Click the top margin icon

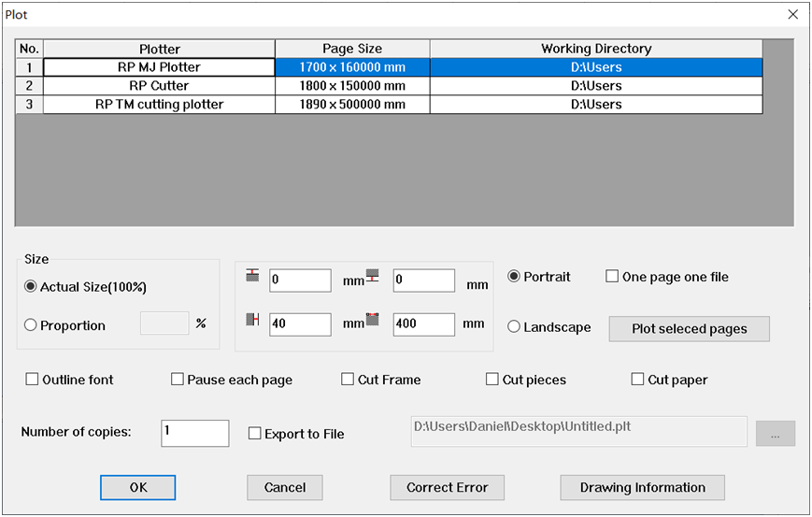coord(252,276)
